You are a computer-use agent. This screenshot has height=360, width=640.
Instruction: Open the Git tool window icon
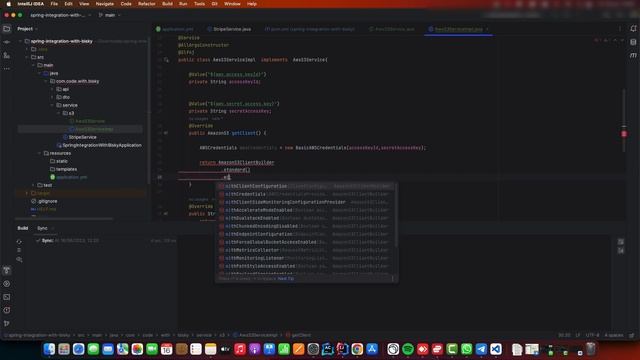tap(7, 323)
